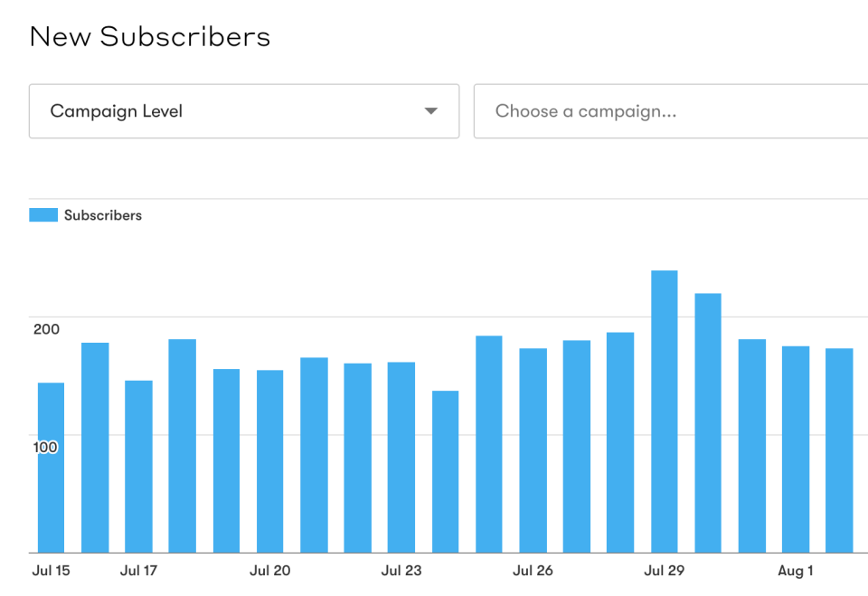Select the tallest bar on Jul 29

point(664,407)
